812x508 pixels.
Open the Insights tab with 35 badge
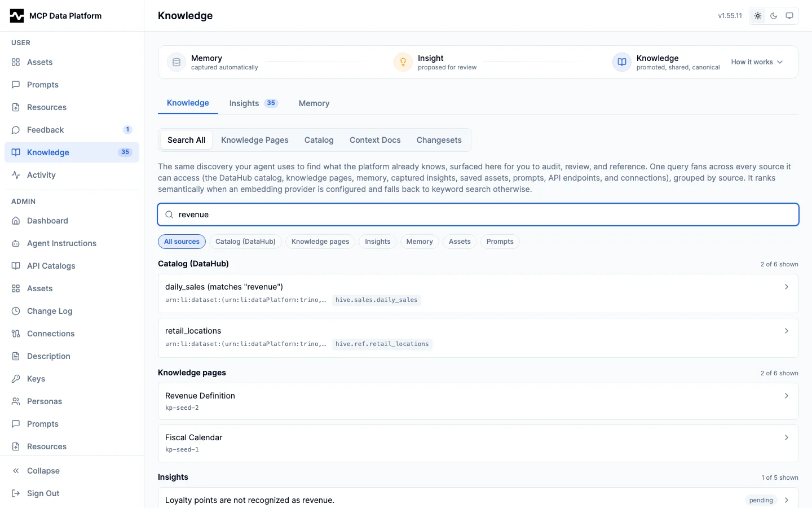pyautogui.click(x=254, y=103)
